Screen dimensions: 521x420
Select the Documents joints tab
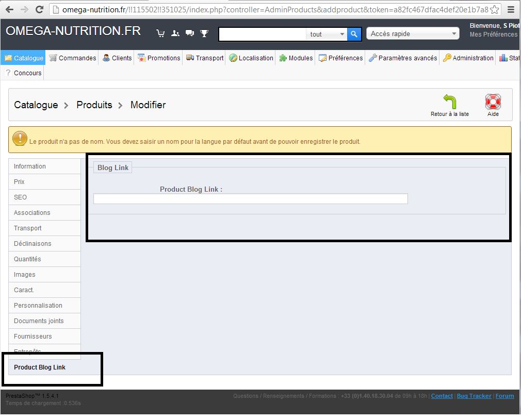(44, 321)
